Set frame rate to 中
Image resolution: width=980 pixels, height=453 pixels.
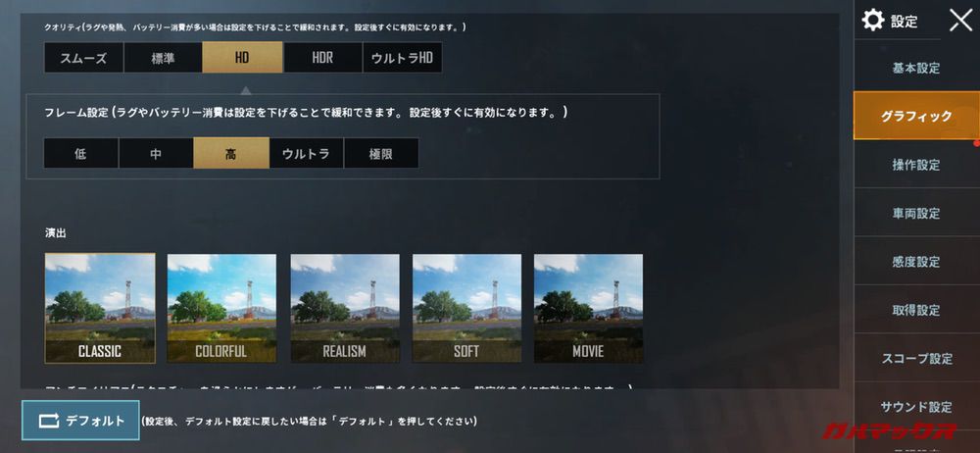pyautogui.click(x=156, y=153)
